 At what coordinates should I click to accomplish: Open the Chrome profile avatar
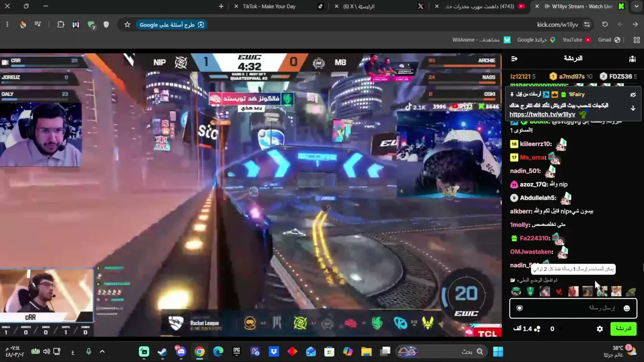point(23,25)
